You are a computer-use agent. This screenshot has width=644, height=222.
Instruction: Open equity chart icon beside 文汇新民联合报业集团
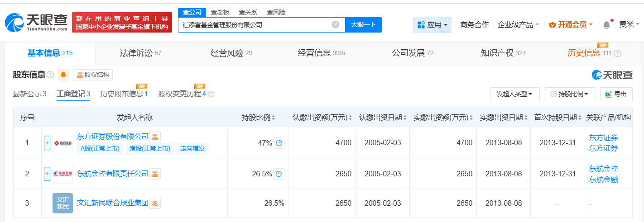pyautogui.click(x=155, y=203)
